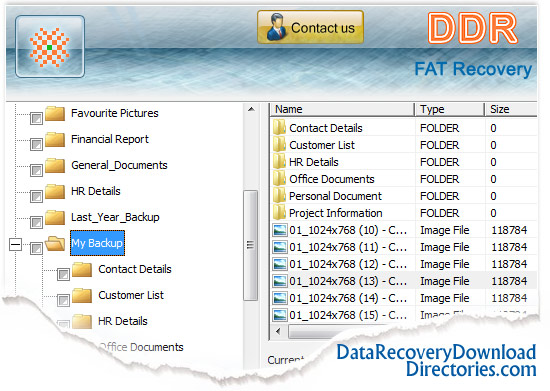Image resolution: width=550 pixels, height=391 pixels.
Task: Click the folder icon beside Financial Report
Action: click(x=55, y=140)
